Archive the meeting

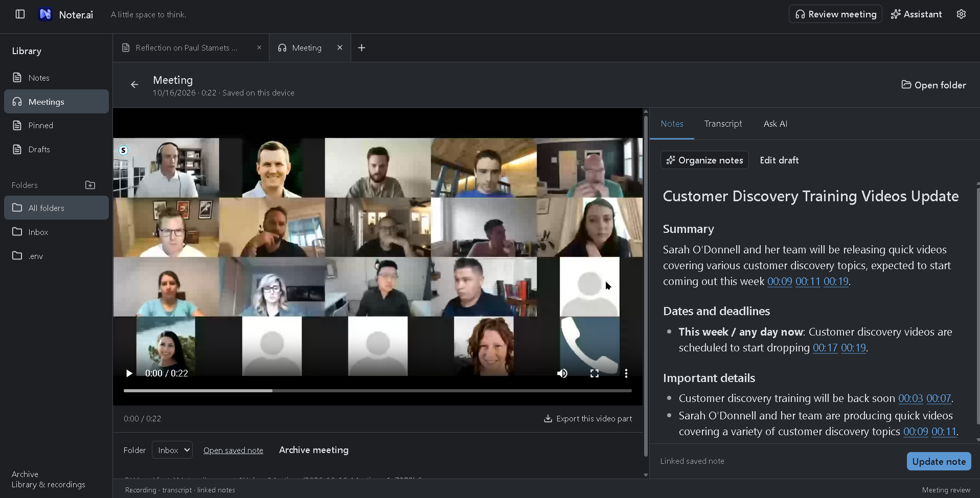pyautogui.click(x=314, y=450)
